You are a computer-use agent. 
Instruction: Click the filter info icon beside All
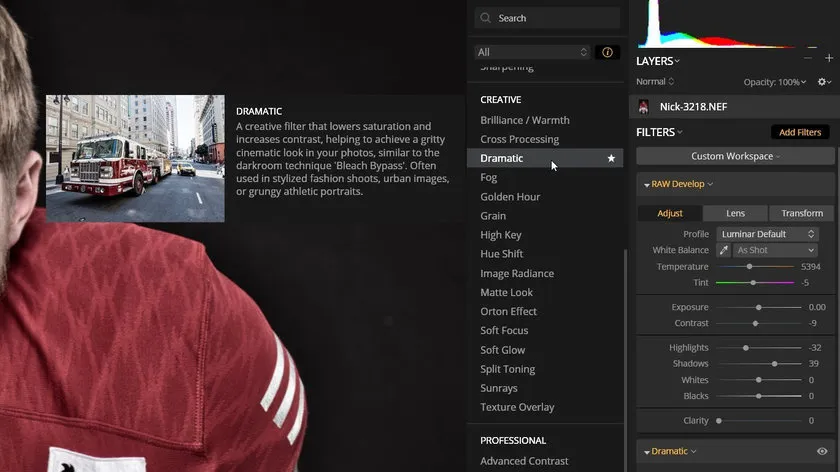tap(607, 52)
